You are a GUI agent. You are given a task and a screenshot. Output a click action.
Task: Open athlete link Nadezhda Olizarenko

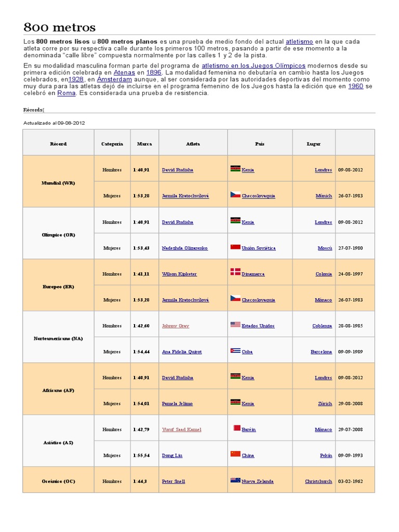click(x=184, y=248)
